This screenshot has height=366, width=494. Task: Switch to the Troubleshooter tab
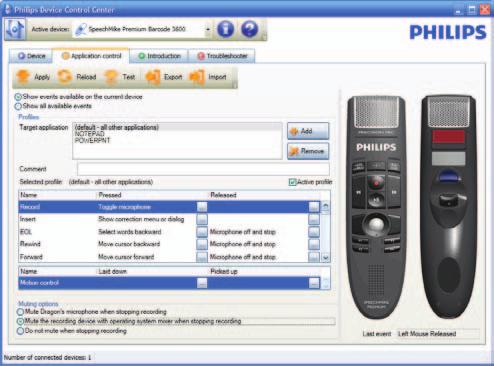(x=222, y=56)
